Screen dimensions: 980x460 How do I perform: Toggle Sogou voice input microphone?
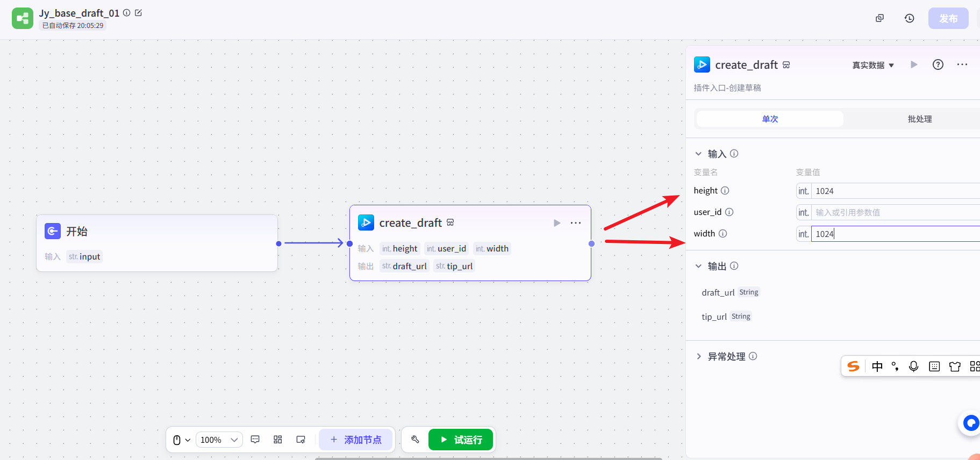pos(913,366)
